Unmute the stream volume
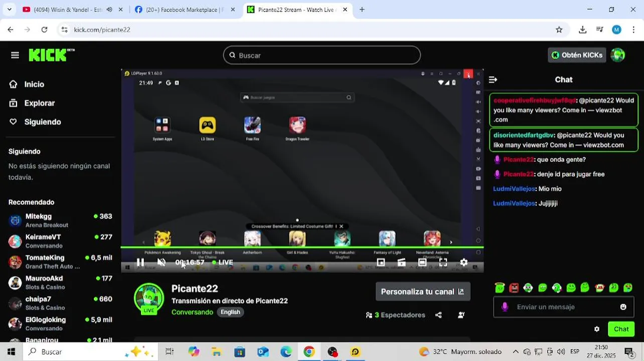Screen dimensions: 644x361 pos(162,262)
